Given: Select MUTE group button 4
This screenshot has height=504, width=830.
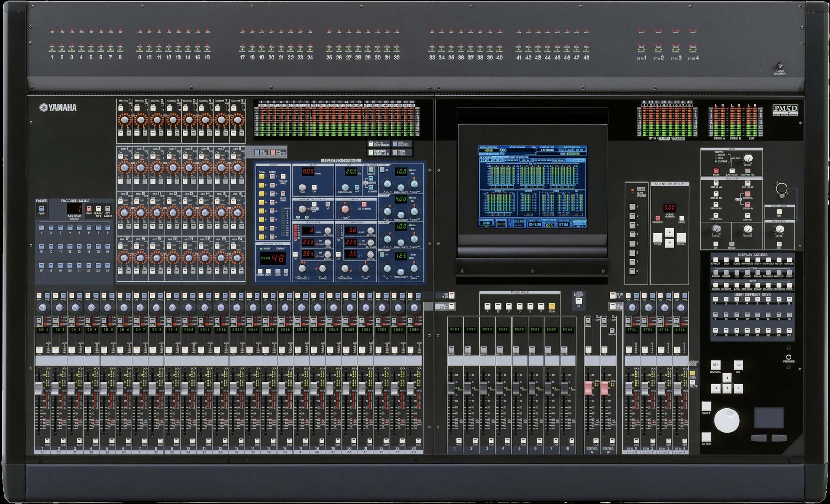Looking at the screenshot, I should 272,203.
